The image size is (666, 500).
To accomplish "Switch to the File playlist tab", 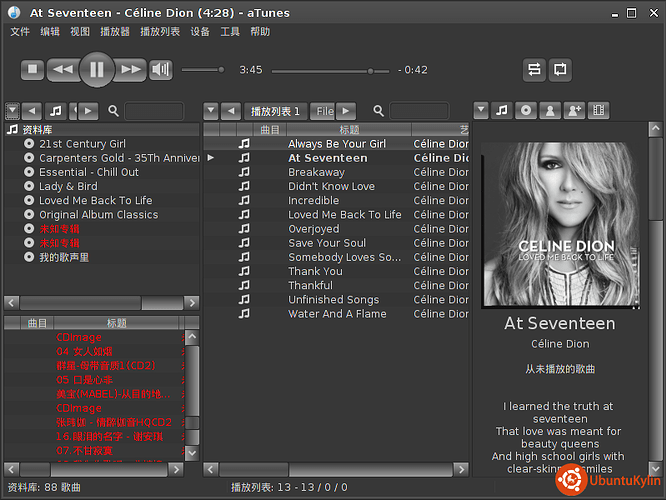I will point(323,111).
